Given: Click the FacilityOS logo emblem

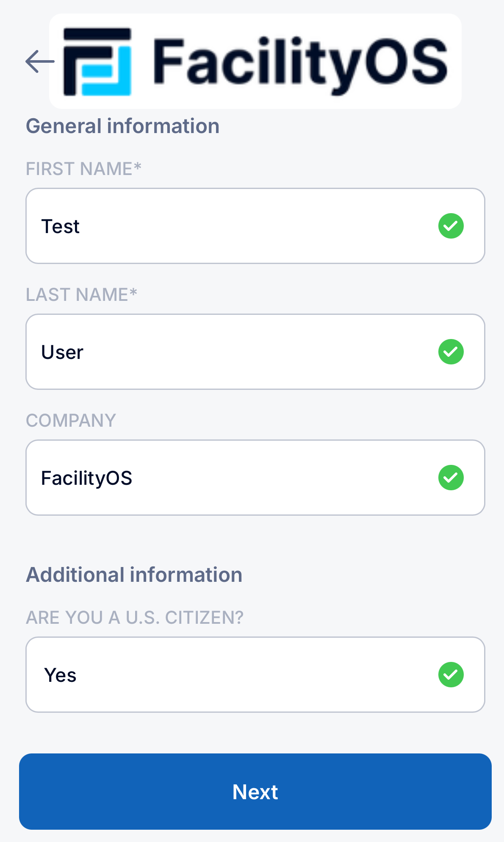Looking at the screenshot, I should tap(97, 62).
